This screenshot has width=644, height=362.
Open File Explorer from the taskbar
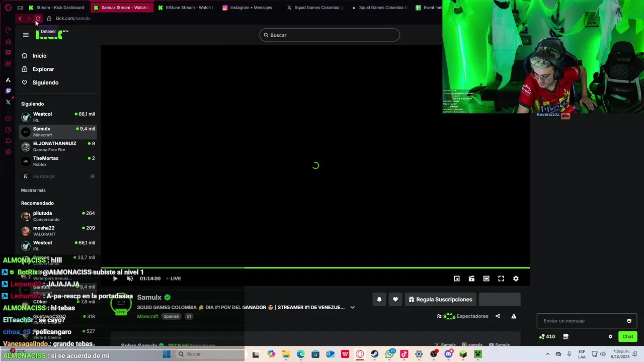286,354
